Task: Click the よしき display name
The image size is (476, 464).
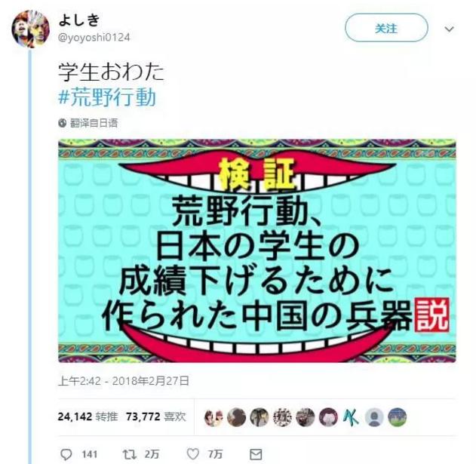Action: tap(79, 20)
